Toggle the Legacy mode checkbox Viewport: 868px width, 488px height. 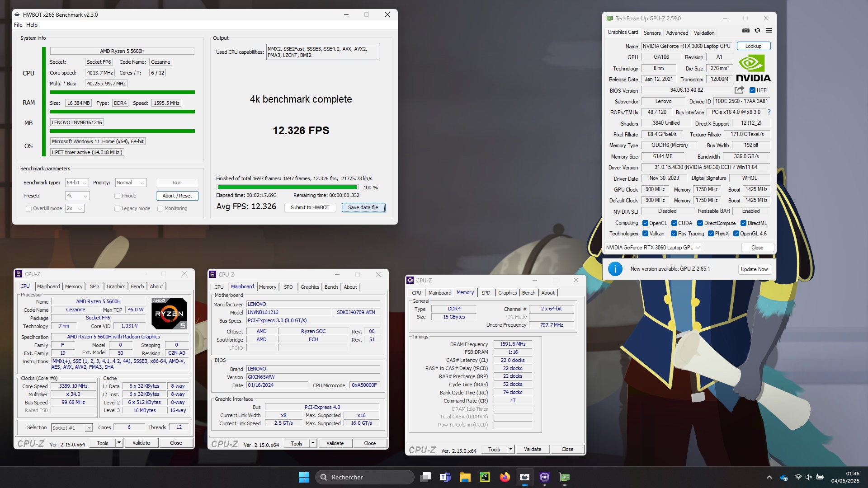coord(117,208)
